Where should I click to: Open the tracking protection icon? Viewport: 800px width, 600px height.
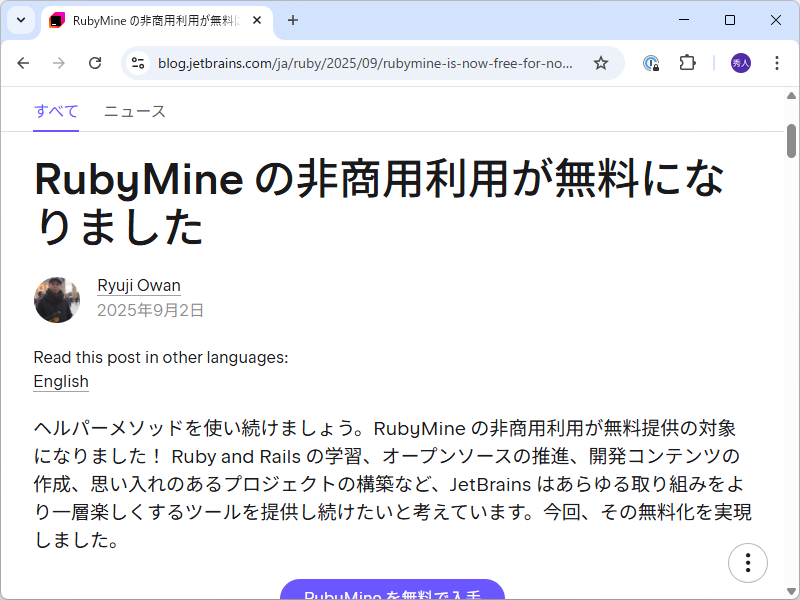651,62
